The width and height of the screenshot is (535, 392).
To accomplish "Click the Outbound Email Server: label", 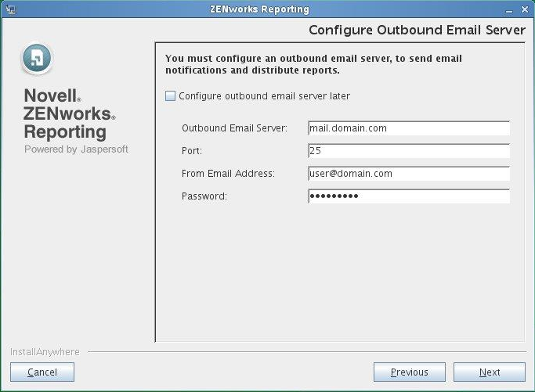I will pyautogui.click(x=234, y=128).
